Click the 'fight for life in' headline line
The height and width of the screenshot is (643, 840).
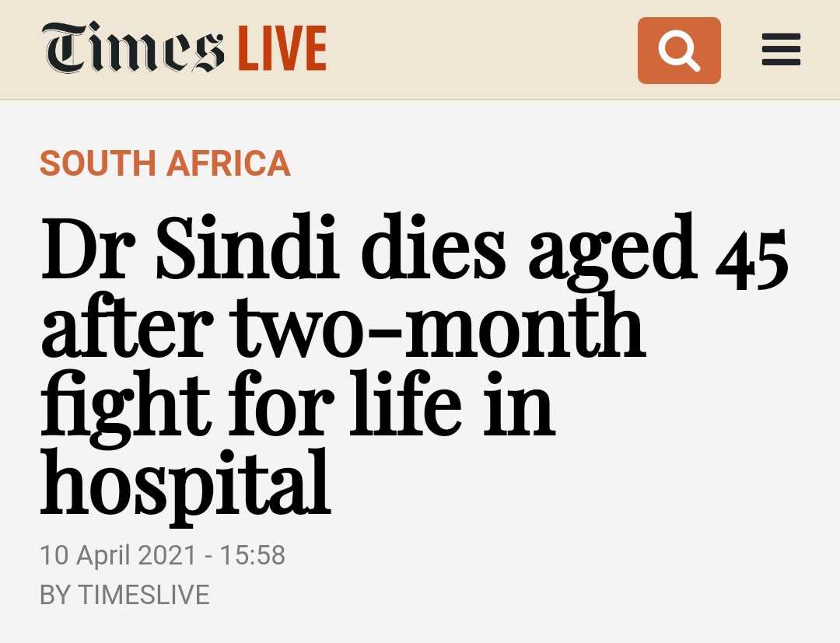coord(297,406)
